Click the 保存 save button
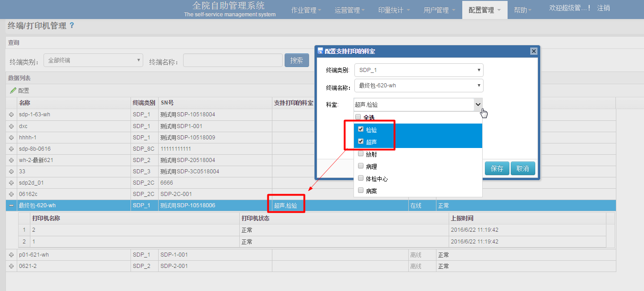The width and height of the screenshot is (644, 291). tap(497, 168)
